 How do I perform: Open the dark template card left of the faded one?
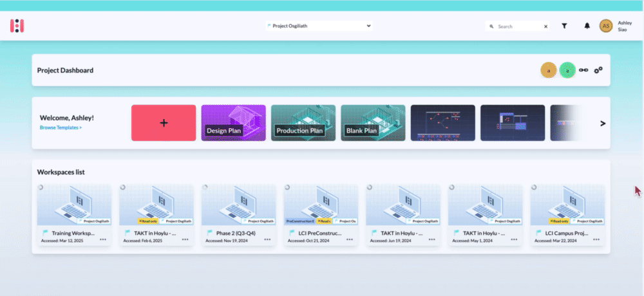(x=513, y=123)
